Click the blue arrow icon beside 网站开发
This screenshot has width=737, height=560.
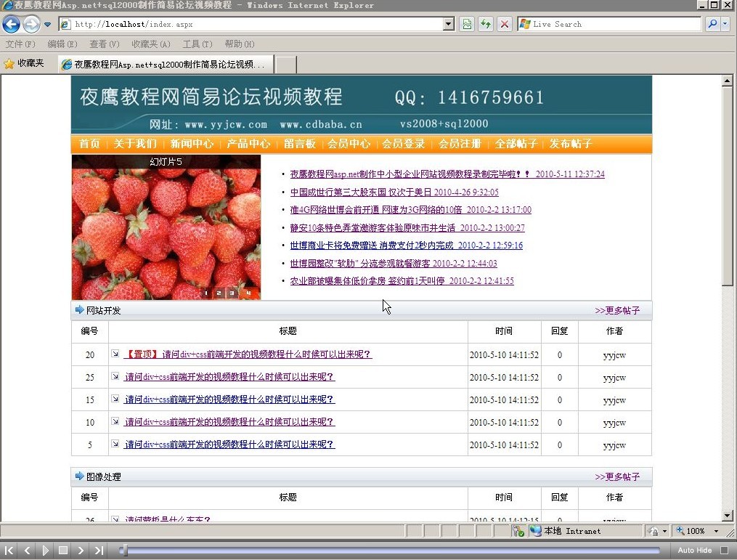tap(80, 309)
